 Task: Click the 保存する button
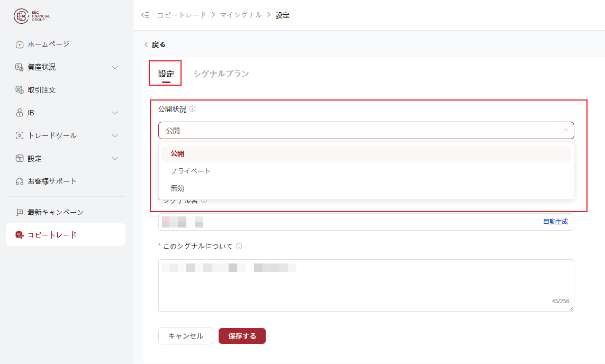click(x=242, y=336)
